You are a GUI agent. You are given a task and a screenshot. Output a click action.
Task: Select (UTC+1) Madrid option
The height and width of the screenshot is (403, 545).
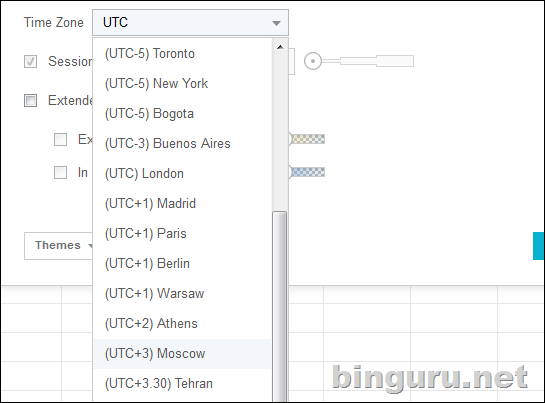(182, 203)
